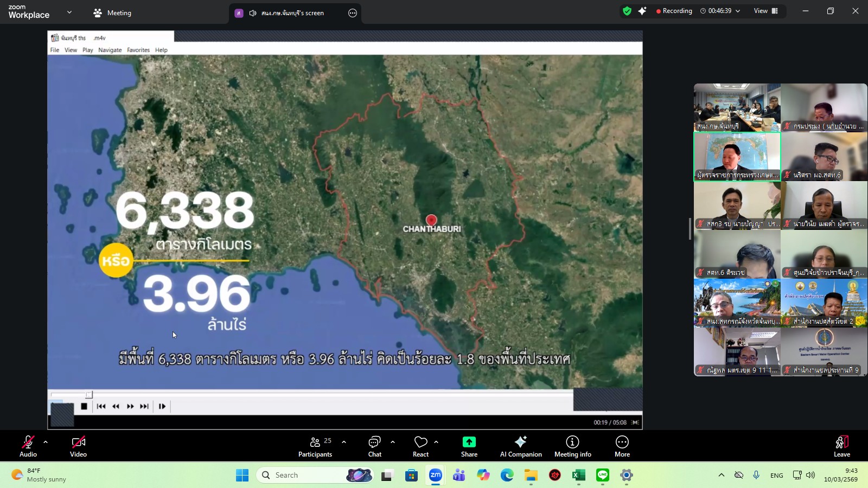The width and height of the screenshot is (868, 488).
Task: Select the screen share tab
Action: tap(292, 13)
